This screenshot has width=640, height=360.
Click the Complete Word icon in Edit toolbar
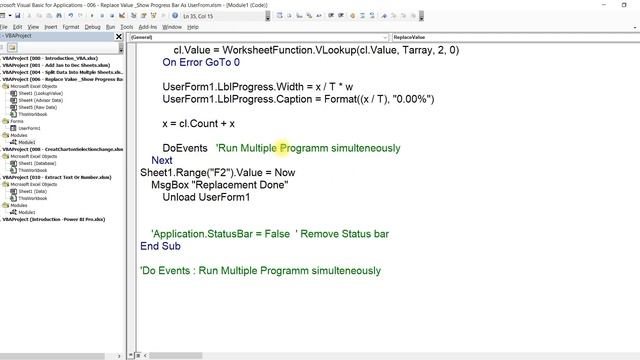(319, 16)
